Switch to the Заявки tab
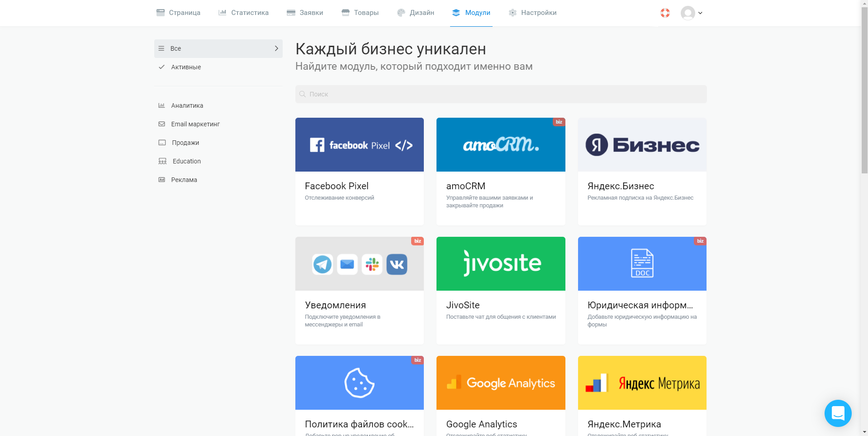868x436 pixels. pyautogui.click(x=305, y=13)
